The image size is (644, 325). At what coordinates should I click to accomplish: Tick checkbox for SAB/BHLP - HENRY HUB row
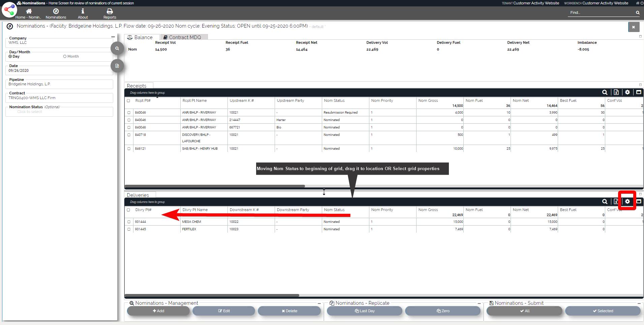coord(129,149)
